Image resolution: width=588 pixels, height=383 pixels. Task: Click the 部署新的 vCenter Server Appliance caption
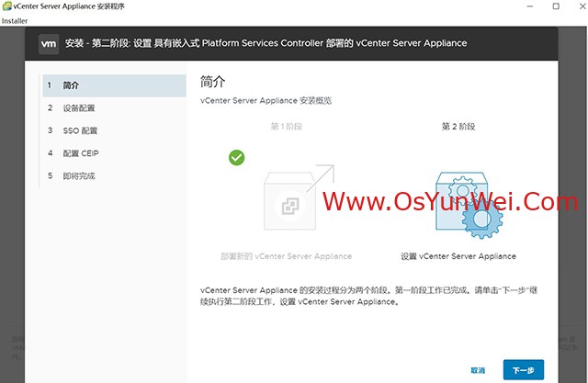coord(286,256)
